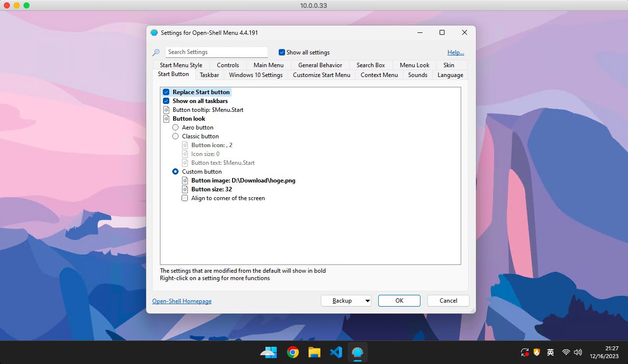
Task: Open the Wi-Fi network tray icon
Action: pyautogui.click(x=566, y=352)
